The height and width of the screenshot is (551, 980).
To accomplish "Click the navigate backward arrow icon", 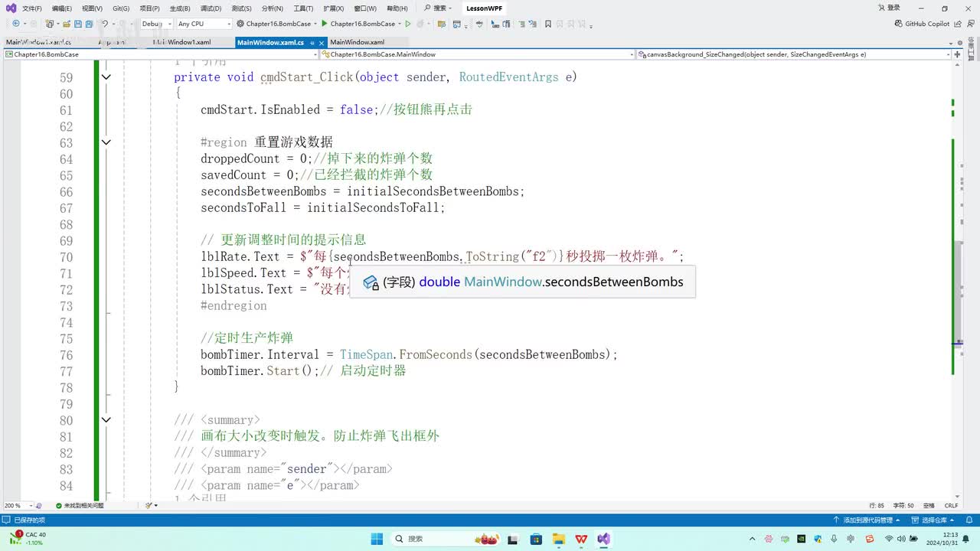I will click(x=15, y=24).
